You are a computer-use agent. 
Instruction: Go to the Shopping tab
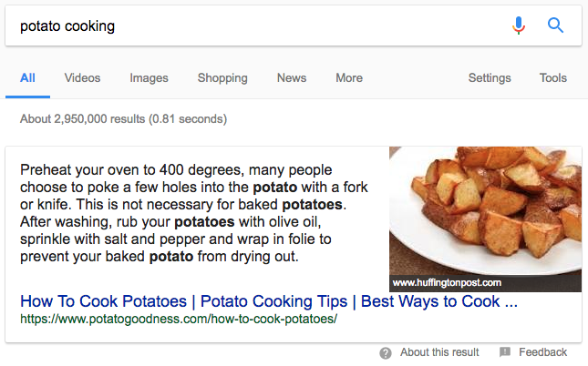222,78
